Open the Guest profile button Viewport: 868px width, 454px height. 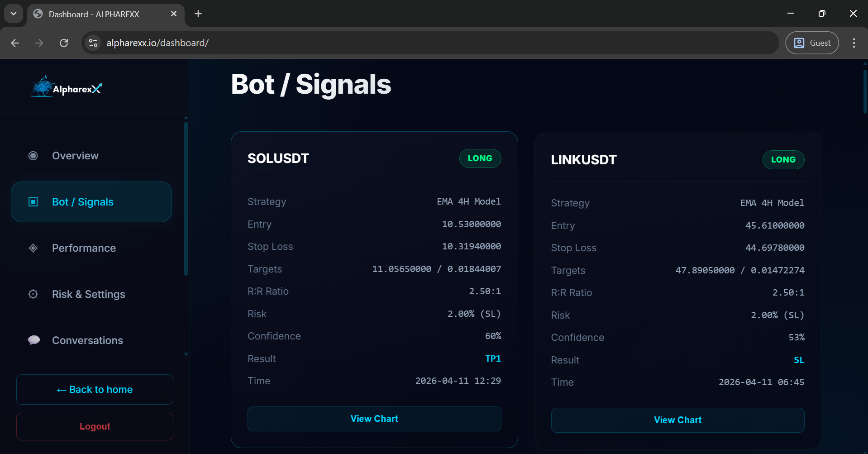click(x=812, y=43)
